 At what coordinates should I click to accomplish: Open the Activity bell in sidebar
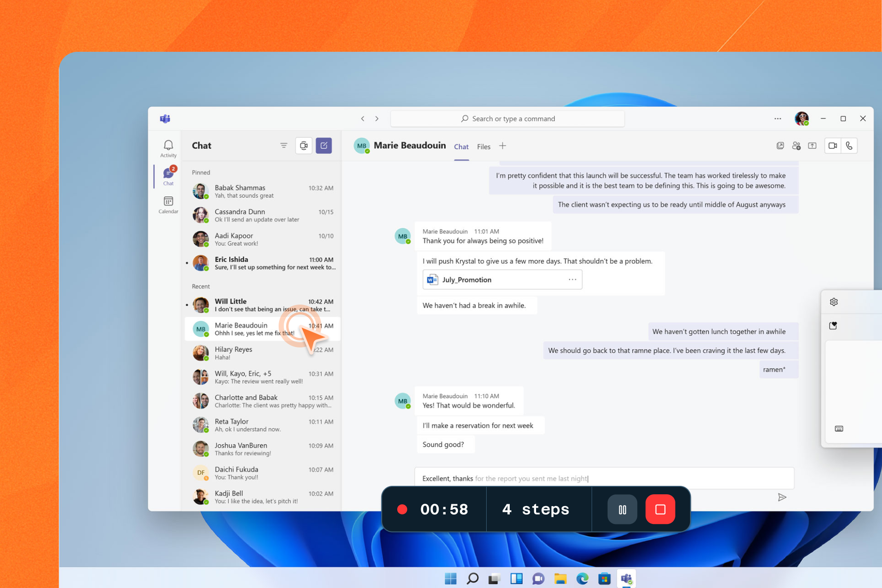[x=168, y=148]
